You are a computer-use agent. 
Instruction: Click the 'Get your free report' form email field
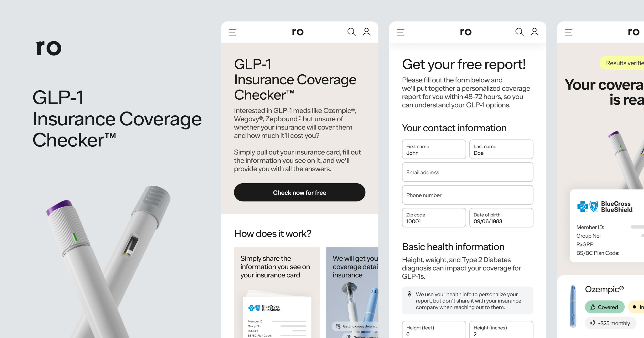(467, 172)
